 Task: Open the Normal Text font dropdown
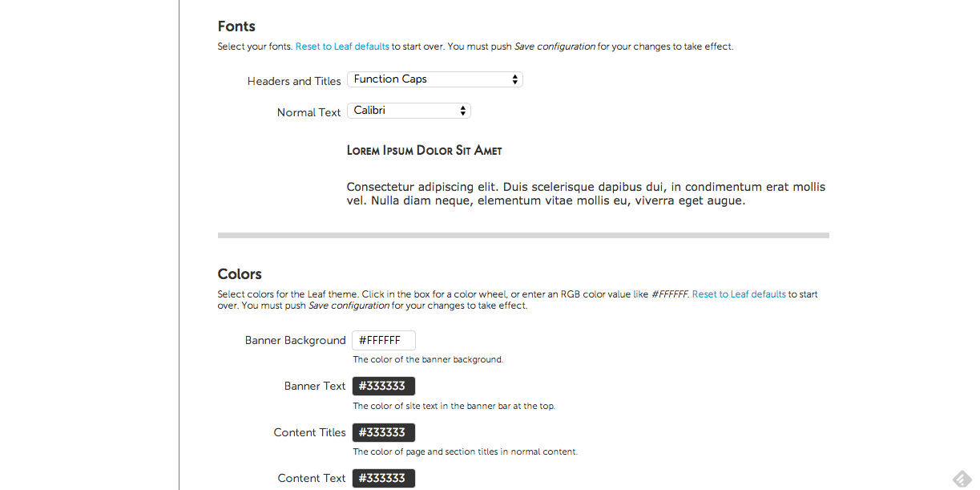coord(409,111)
